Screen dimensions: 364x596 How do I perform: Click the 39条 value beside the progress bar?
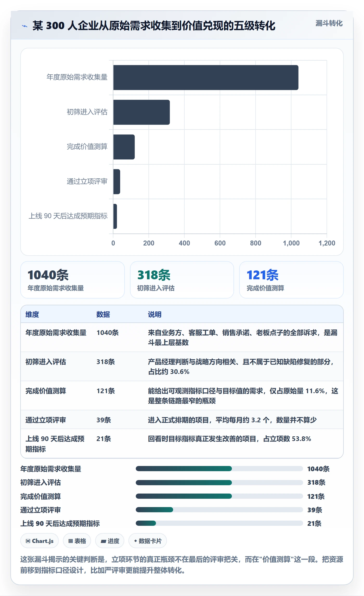click(315, 510)
